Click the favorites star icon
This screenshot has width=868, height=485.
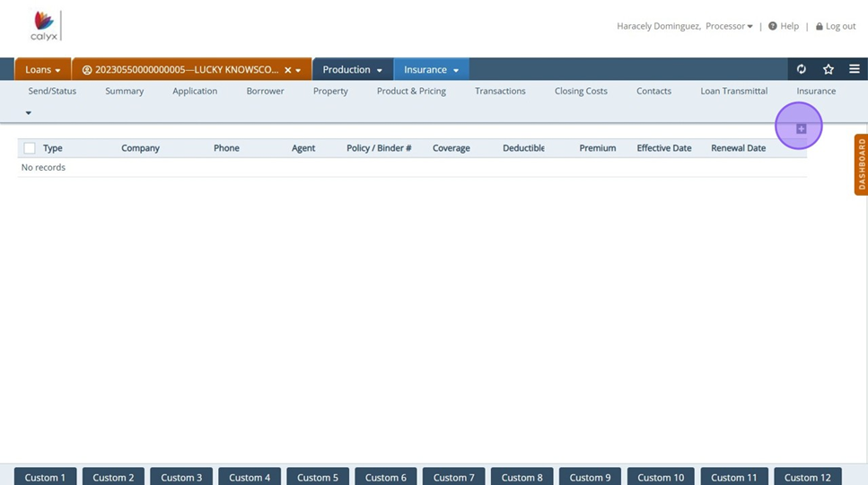point(828,69)
